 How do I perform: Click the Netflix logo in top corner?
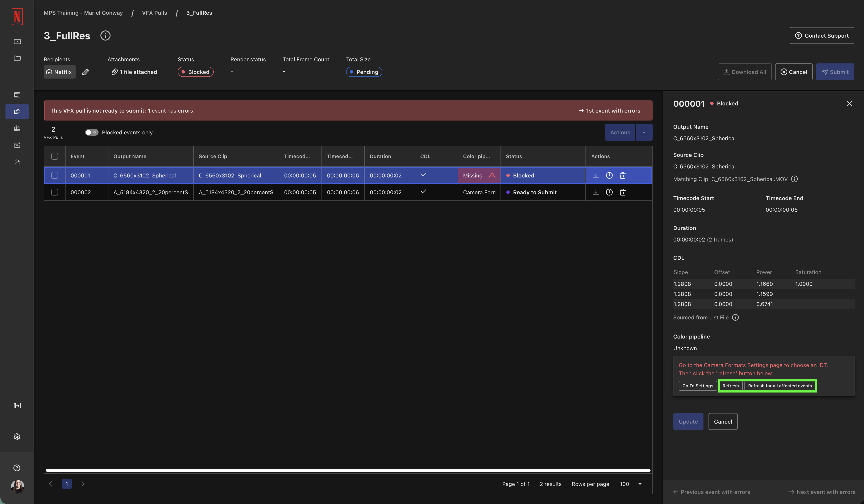[x=17, y=16]
